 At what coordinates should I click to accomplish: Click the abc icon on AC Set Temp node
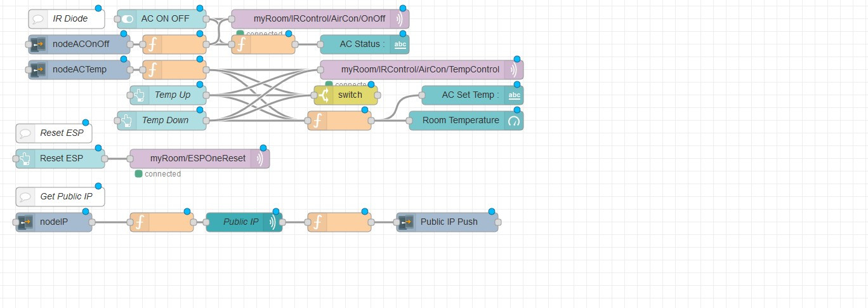click(514, 95)
